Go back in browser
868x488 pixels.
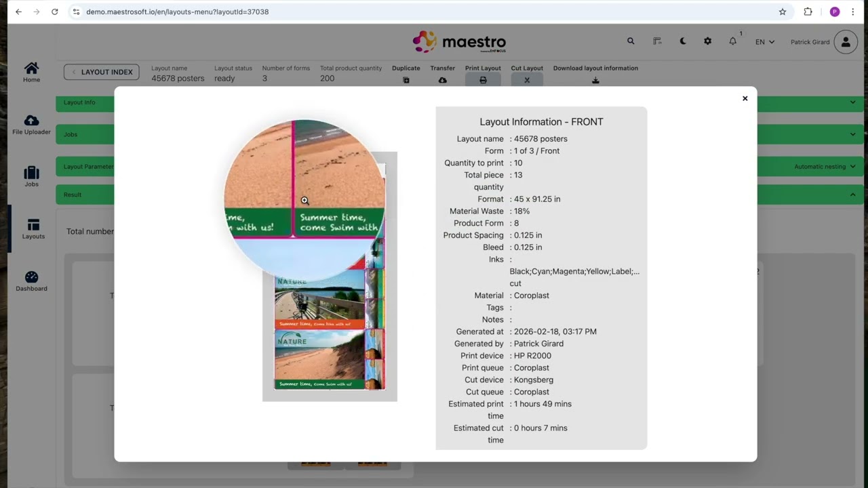tap(18, 12)
